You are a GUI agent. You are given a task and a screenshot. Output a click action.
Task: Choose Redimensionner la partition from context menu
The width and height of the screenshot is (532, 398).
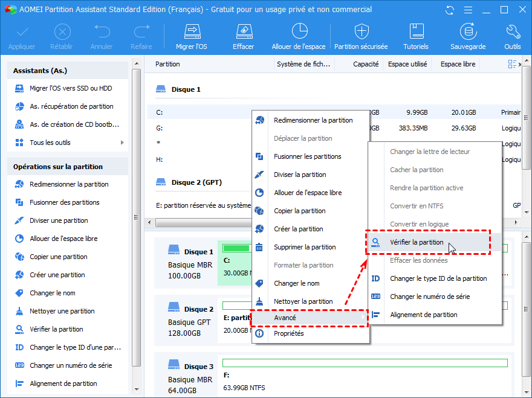(311, 120)
